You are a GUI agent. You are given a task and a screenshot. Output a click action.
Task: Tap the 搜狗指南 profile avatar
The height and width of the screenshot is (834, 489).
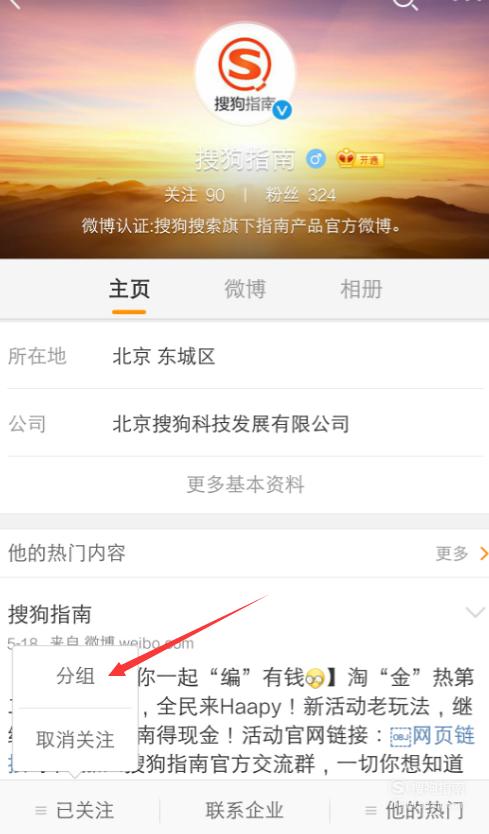pos(245,74)
